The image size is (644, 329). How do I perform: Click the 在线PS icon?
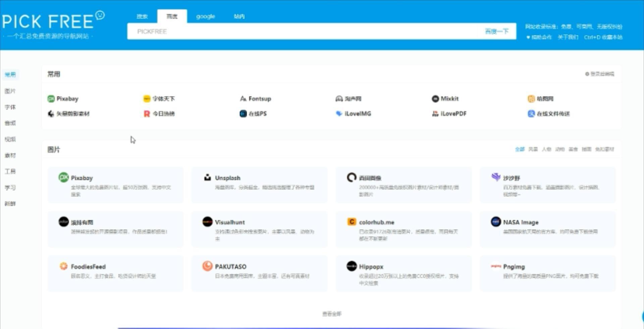tap(243, 114)
